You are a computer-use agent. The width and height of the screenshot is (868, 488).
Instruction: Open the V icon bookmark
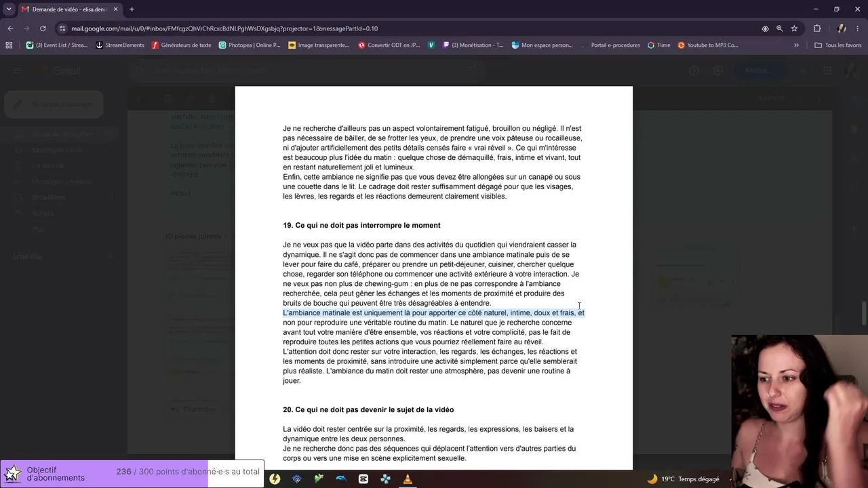click(431, 45)
